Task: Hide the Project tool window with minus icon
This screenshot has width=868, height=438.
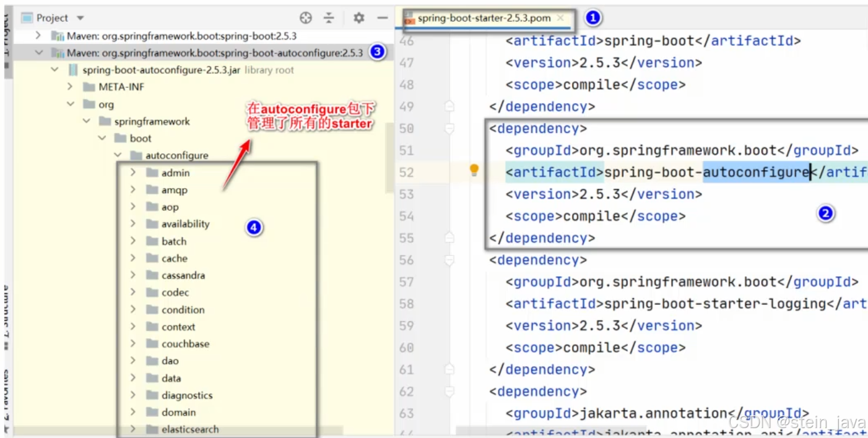Action: pyautogui.click(x=383, y=18)
